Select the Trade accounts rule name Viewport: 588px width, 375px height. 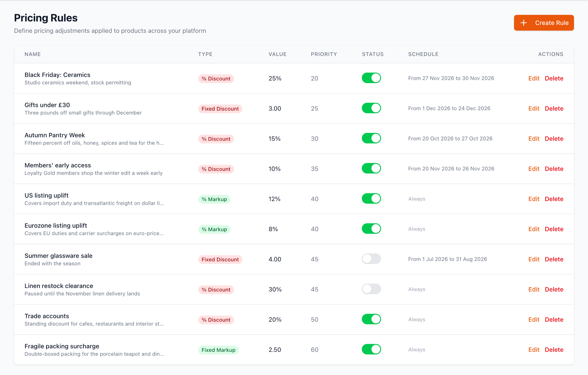47,316
